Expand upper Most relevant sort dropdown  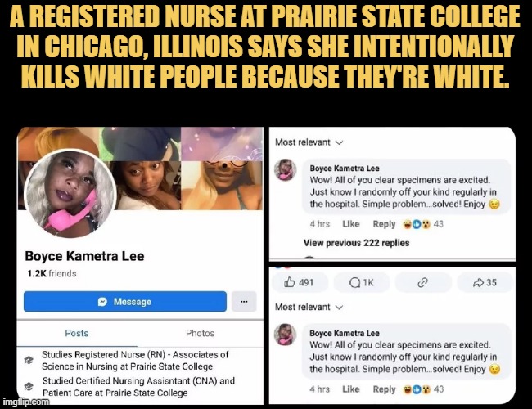coord(309,142)
